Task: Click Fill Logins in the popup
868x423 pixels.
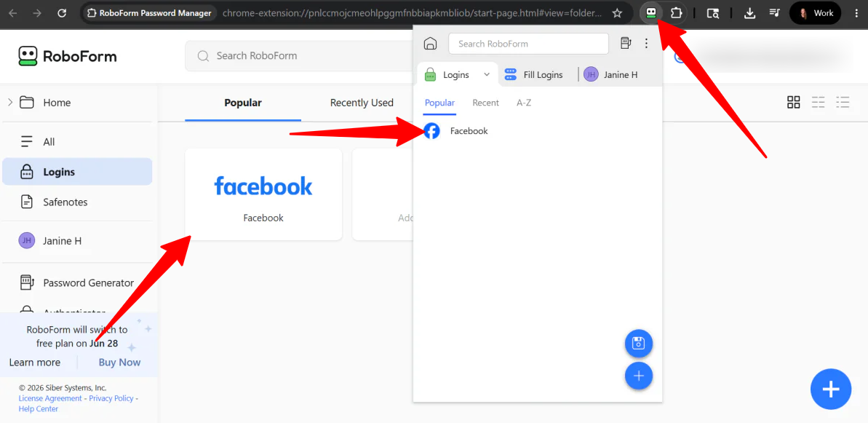Action: point(533,75)
